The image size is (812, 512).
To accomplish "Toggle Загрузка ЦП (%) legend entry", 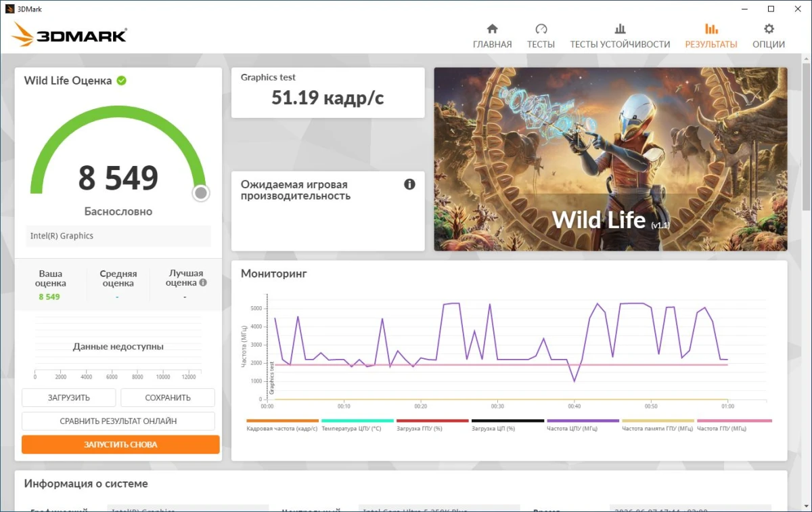I will (507, 425).
